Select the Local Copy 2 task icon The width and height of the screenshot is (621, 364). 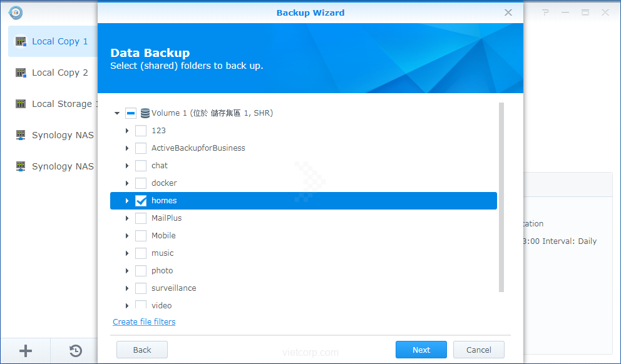click(21, 73)
